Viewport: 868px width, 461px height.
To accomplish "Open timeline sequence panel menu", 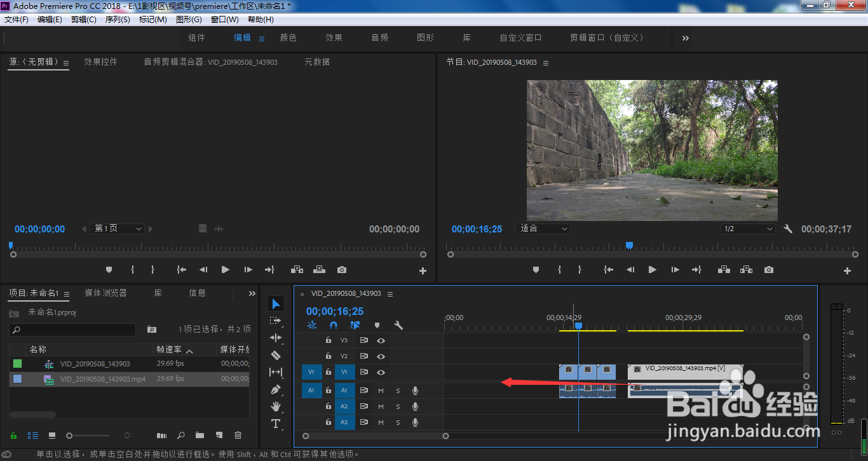I will click(390, 294).
